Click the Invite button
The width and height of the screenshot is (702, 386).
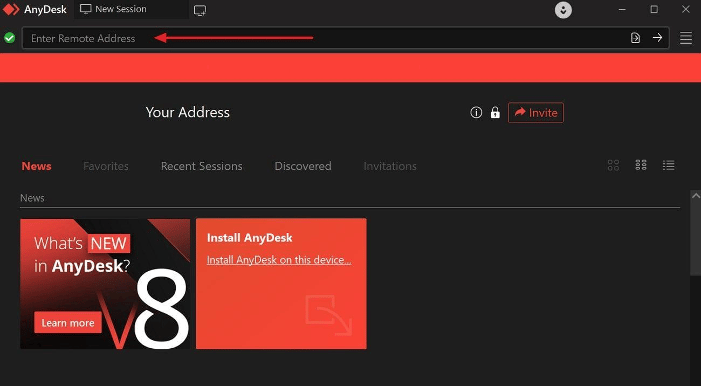(536, 112)
